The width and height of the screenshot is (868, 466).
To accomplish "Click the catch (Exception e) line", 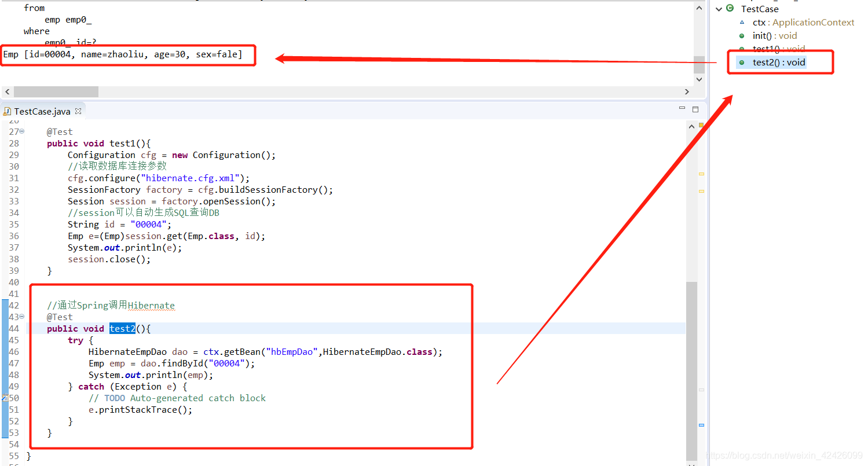I will point(127,387).
